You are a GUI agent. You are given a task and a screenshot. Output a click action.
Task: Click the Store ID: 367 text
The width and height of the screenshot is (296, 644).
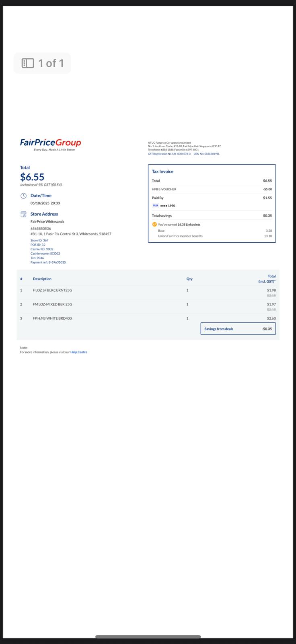(x=39, y=240)
